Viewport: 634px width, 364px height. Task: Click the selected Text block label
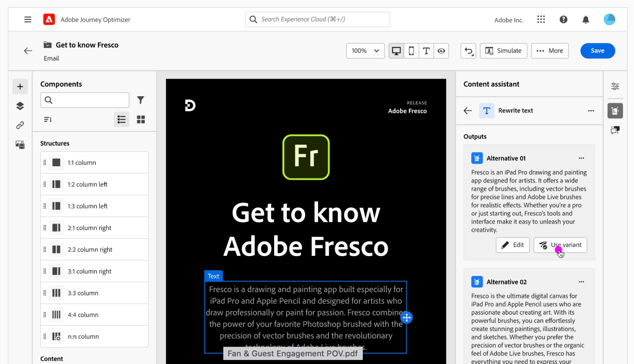213,276
